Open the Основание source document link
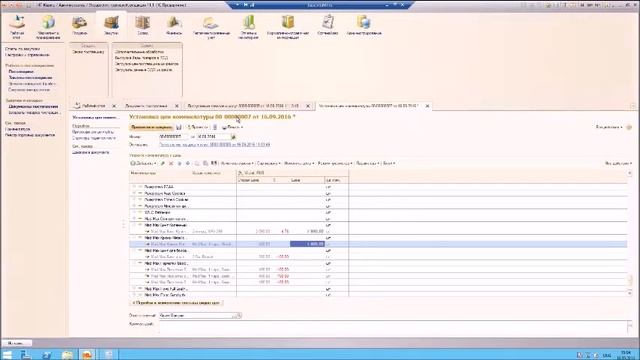The width and height of the screenshot is (640, 360). [x=214, y=144]
